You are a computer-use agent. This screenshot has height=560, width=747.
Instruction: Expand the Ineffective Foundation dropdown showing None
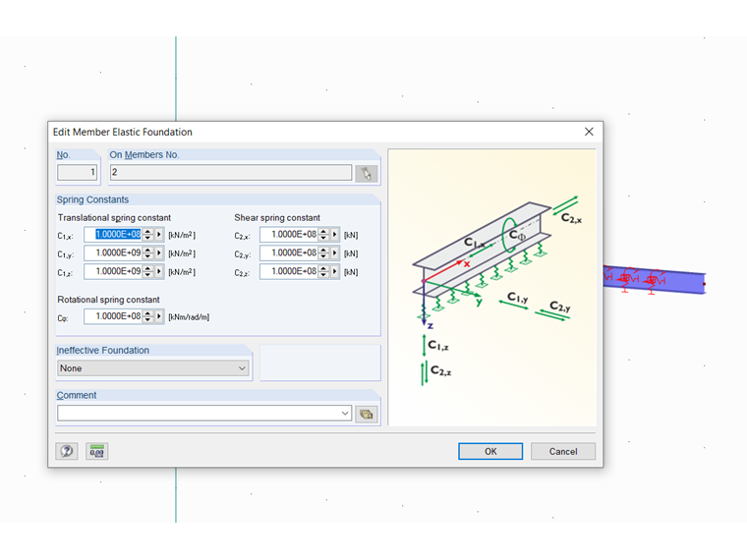(x=153, y=368)
